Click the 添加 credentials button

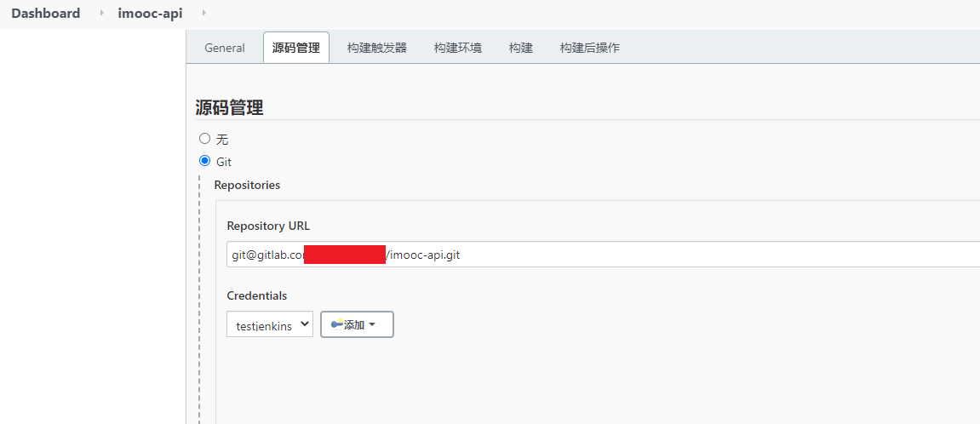(x=357, y=324)
